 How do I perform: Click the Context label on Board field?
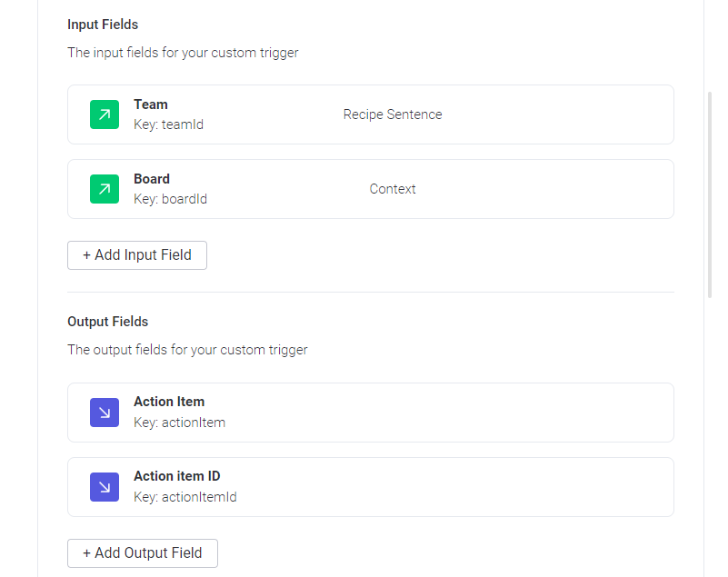(392, 189)
